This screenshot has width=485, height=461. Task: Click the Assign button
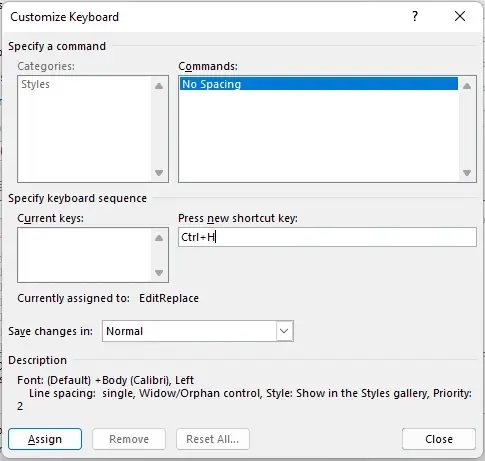(x=45, y=439)
